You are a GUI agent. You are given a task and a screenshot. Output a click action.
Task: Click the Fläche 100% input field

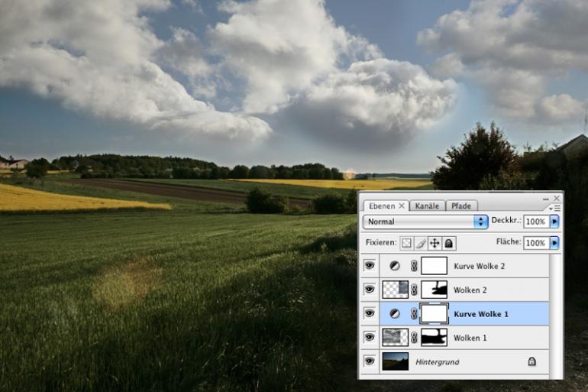click(536, 243)
